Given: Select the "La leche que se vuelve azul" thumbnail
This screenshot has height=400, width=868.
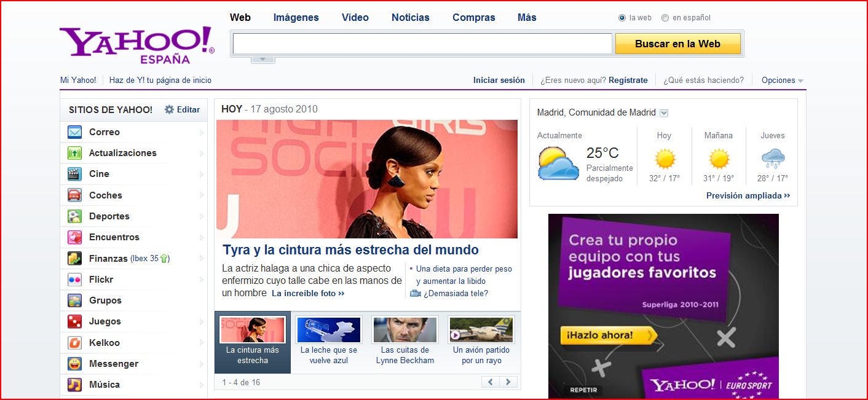Looking at the screenshot, I should pyautogui.click(x=328, y=331).
